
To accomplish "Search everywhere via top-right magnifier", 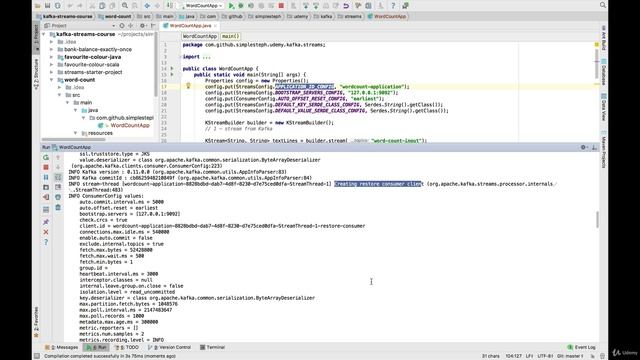I will 603,5.
